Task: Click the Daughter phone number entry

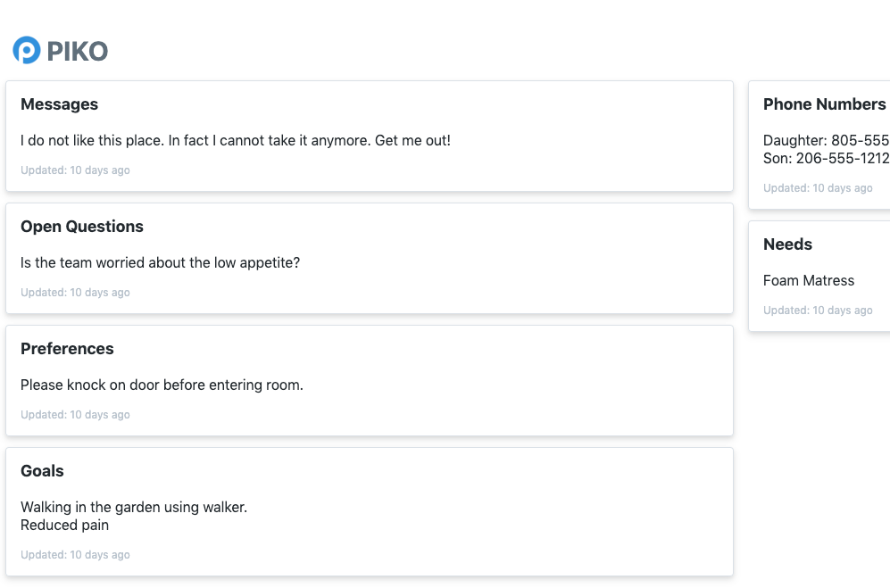Action: pyautogui.click(x=826, y=140)
